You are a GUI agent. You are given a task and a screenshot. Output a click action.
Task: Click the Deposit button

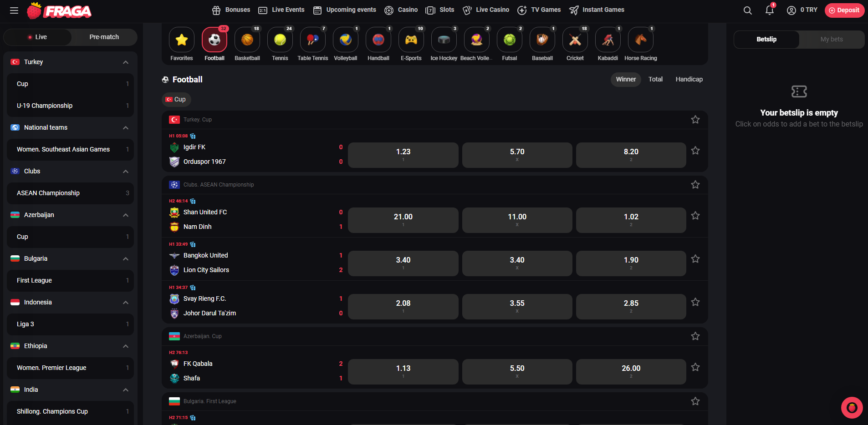[844, 10]
